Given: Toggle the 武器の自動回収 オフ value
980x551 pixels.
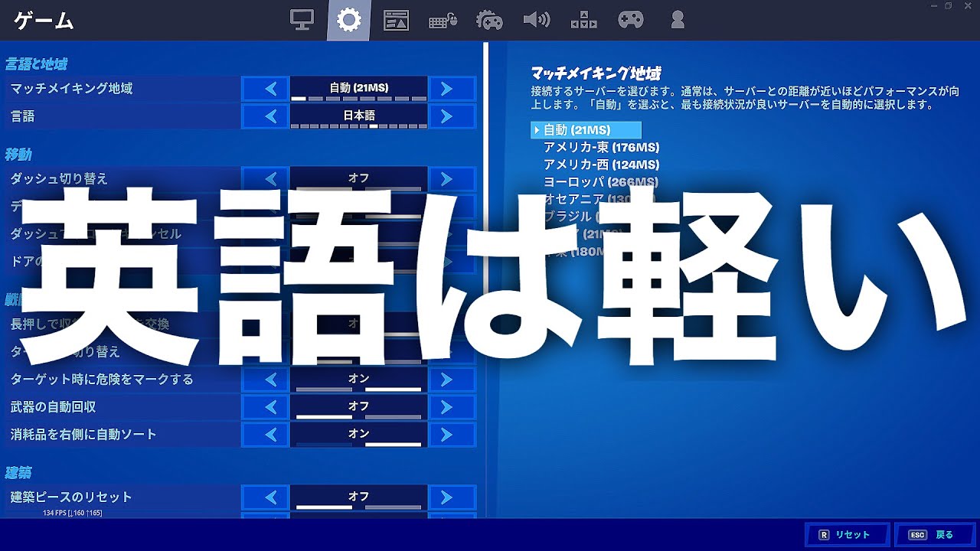Looking at the screenshot, I should tap(359, 407).
